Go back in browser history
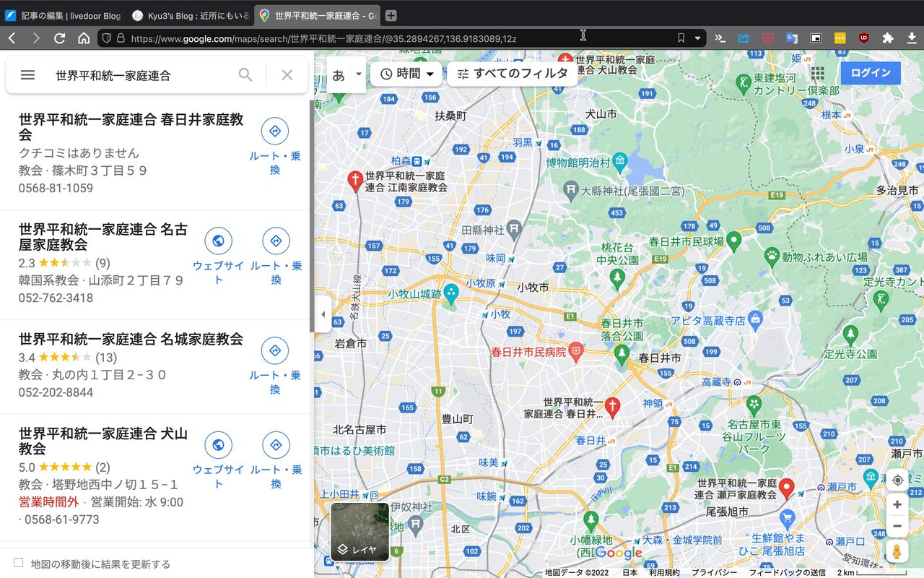 tap(12, 38)
